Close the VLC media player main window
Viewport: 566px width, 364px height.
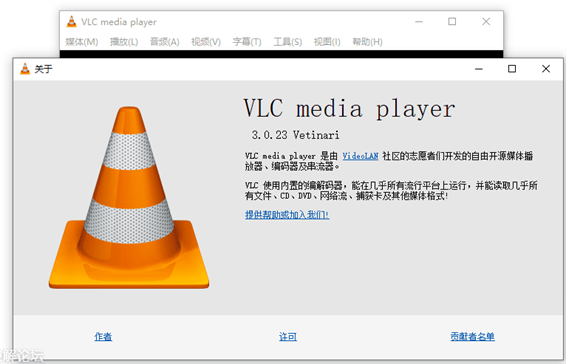[x=486, y=22]
